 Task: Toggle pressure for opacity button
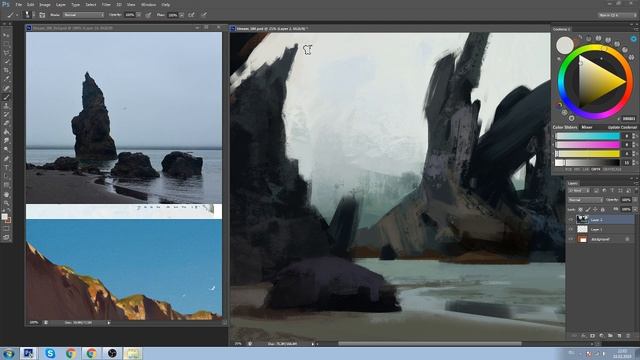(x=149, y=15)
